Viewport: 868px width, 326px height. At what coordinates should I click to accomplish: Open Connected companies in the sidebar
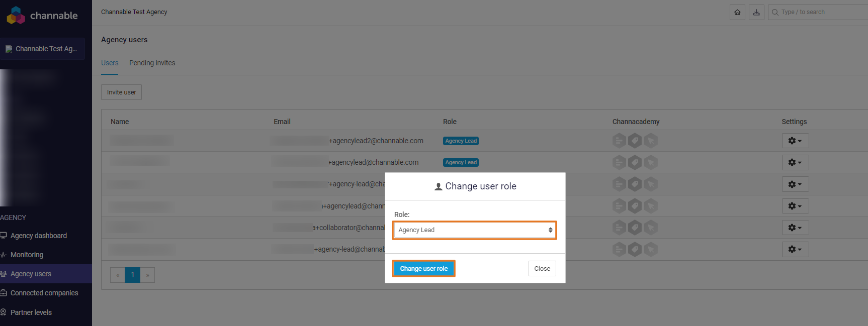click(44, 293)
